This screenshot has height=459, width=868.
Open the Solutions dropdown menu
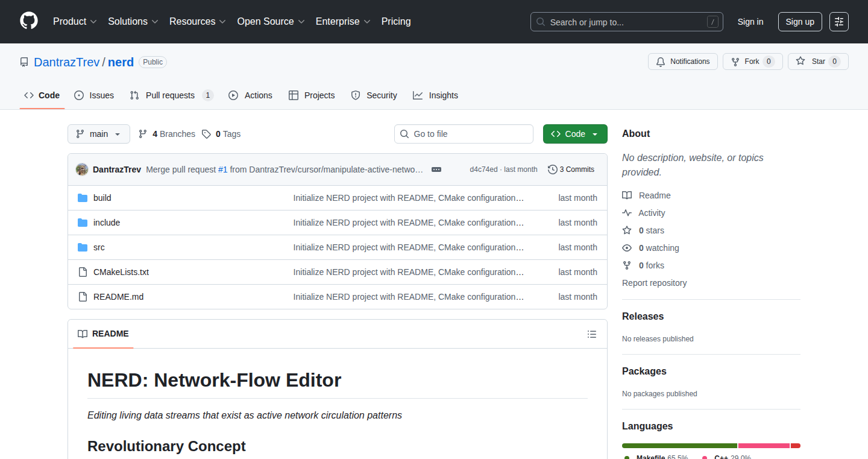(x=133, y=22)
